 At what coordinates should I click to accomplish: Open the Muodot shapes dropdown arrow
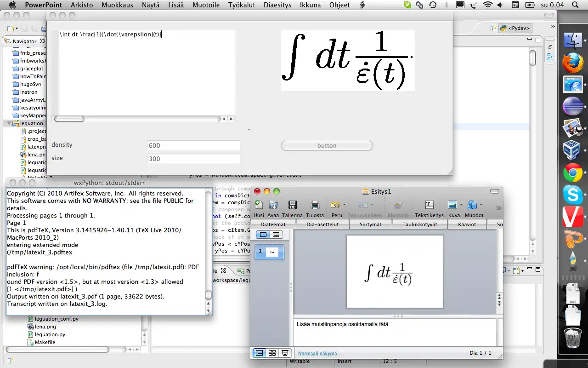[x=481, y=205]
